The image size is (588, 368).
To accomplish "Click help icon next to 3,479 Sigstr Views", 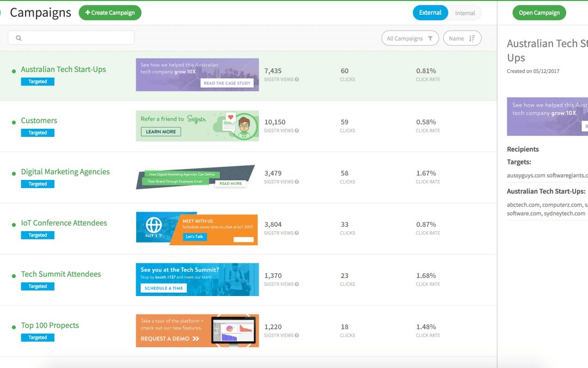I will tap(297, 182).
